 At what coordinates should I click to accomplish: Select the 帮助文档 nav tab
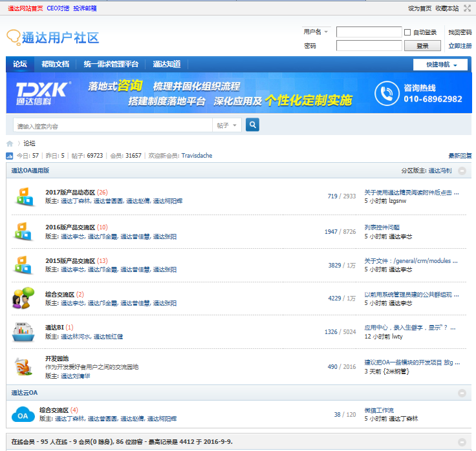[55, 64]
